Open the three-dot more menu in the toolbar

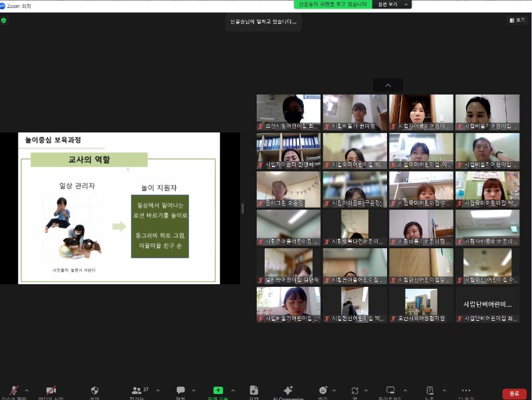(x=465, y=390)
